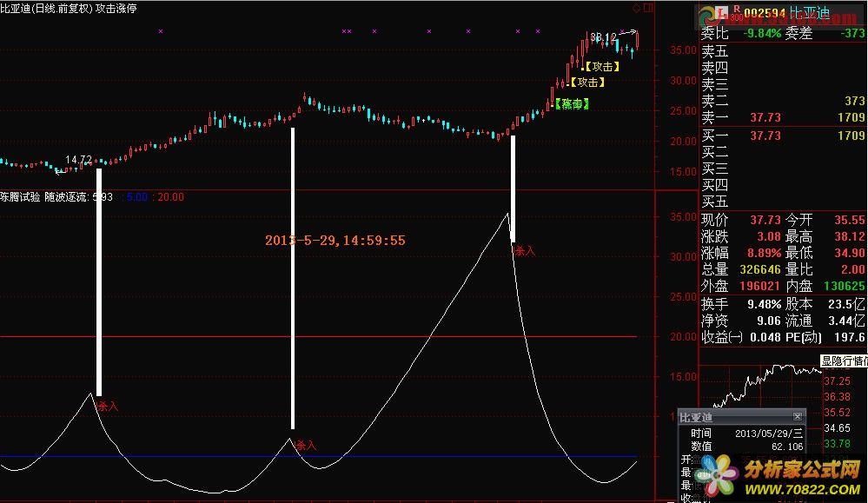The width and height of the screenshot is (868, 503).
Task: Select the red horizontal line in the indicator
Action: 318,336
